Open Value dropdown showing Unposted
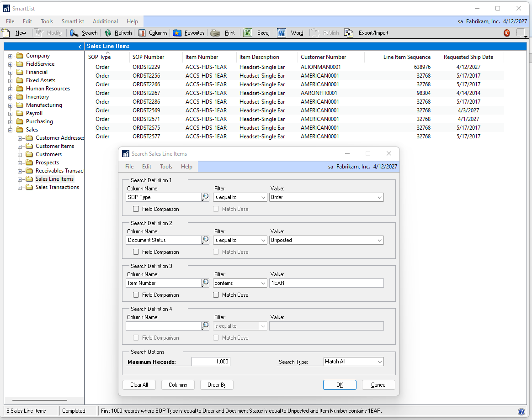 point(380,240)
